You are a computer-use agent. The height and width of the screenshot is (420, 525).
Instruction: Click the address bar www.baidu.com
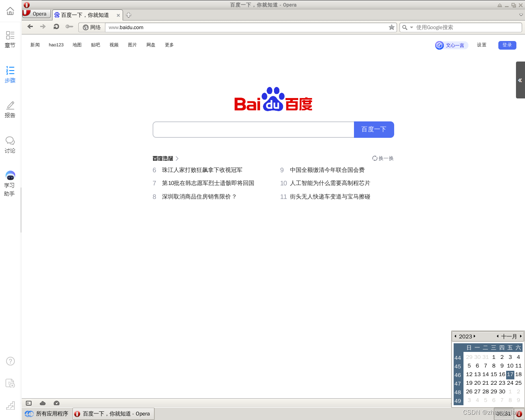coord(246,27)
